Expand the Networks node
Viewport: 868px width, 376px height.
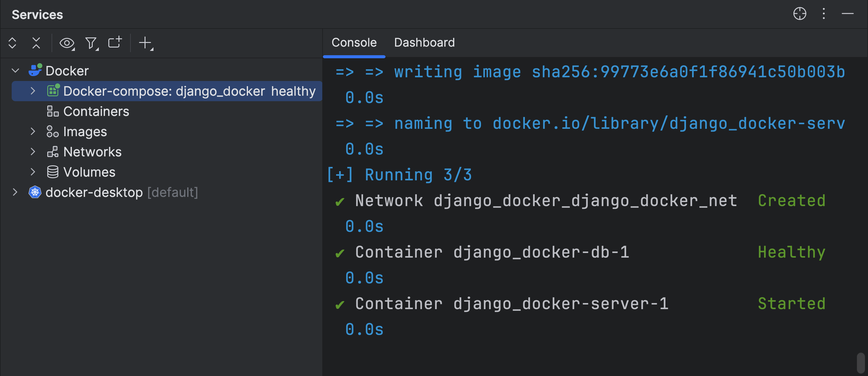(33, 152)
